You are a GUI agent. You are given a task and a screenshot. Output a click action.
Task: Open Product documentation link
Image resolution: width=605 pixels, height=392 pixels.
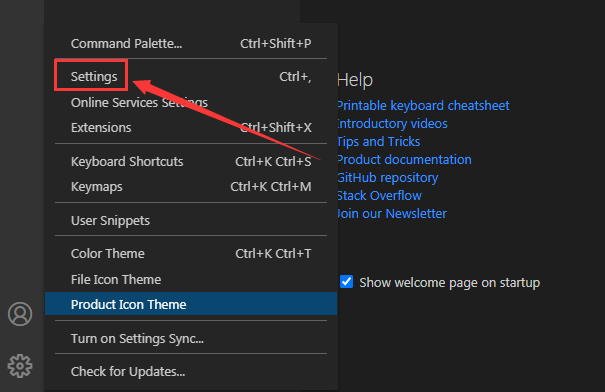pyautogui.click(x=404, y=159)
